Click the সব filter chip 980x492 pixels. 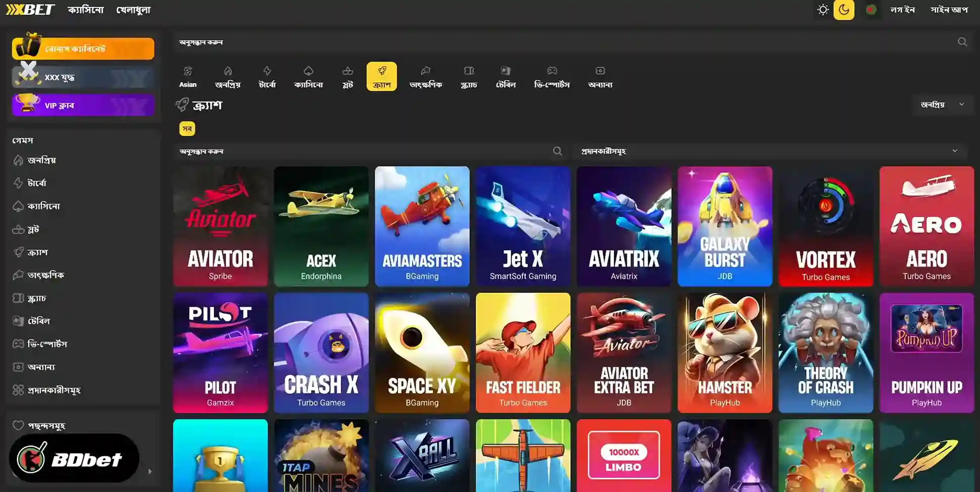pos(187,129)
